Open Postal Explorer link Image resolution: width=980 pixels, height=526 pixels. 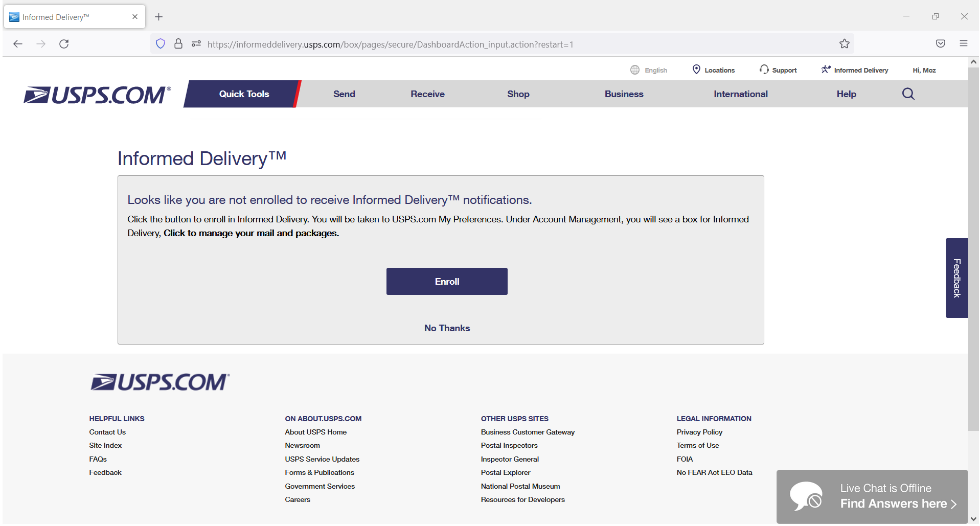pos(506,473)
